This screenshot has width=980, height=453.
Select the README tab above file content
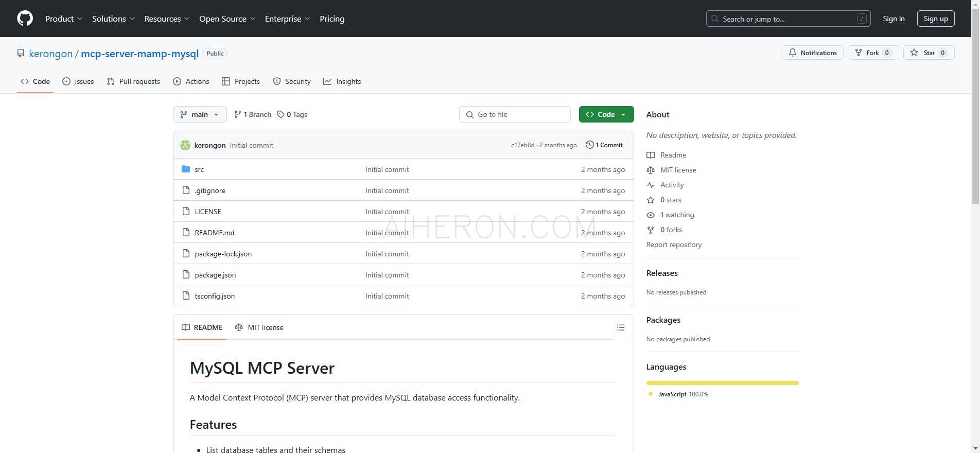202,327
